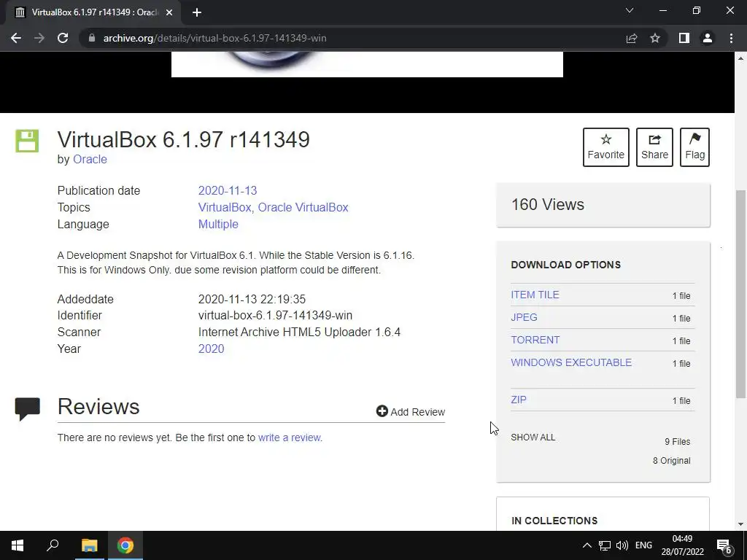
Task: Open the Windows Start menu
Action: tap(18, 545)
